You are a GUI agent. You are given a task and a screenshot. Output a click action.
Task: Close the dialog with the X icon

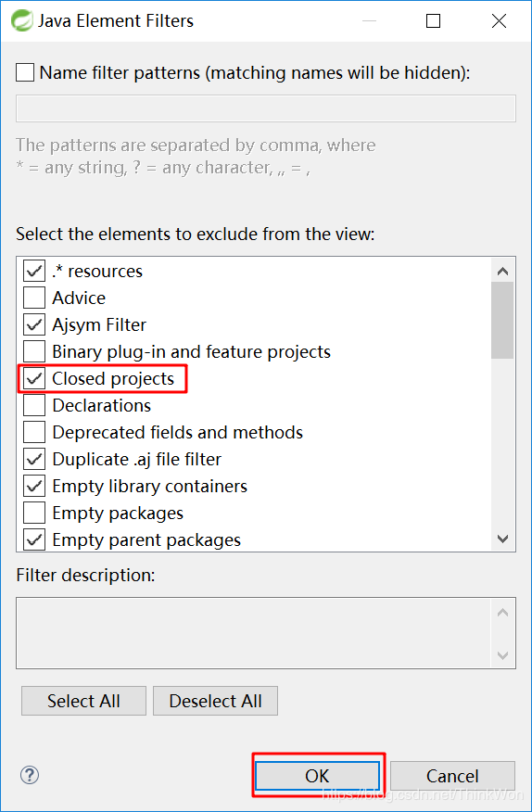499,20
